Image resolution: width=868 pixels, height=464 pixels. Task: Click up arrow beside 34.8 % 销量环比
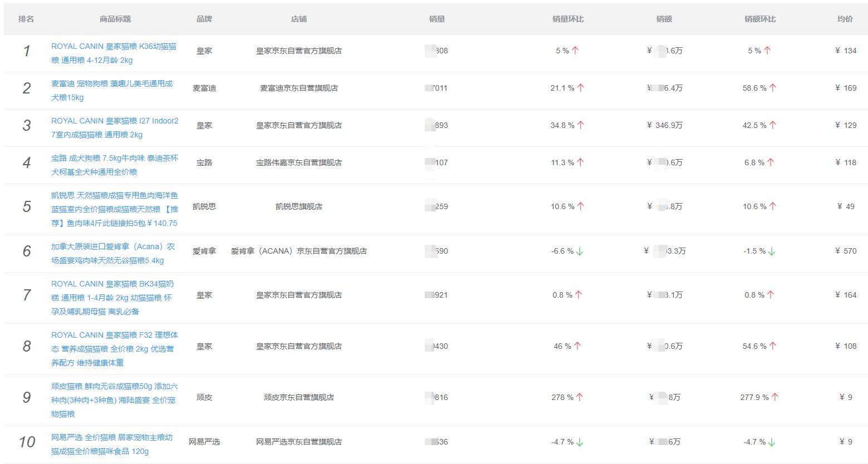(581, 125)
